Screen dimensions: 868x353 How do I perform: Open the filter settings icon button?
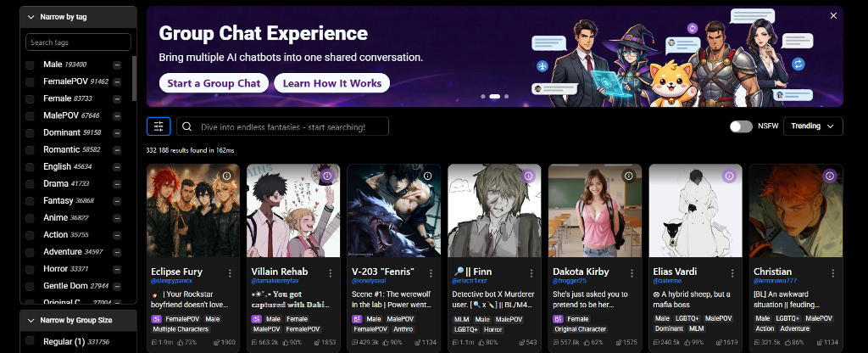click(159, 126)
